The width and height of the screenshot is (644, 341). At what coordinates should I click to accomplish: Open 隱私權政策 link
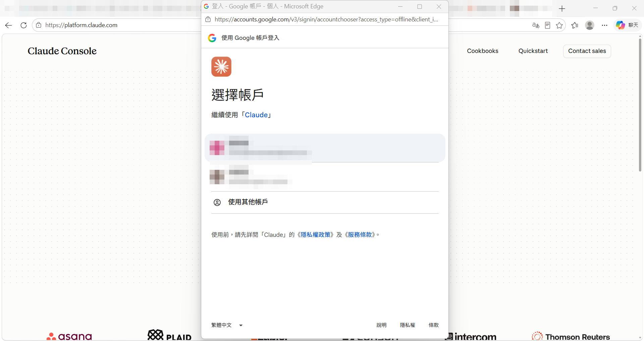(316, 235)
